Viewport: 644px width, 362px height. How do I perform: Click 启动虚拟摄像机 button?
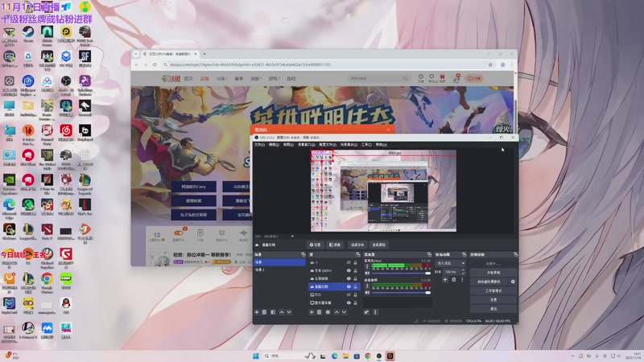(x=489, y=282)
